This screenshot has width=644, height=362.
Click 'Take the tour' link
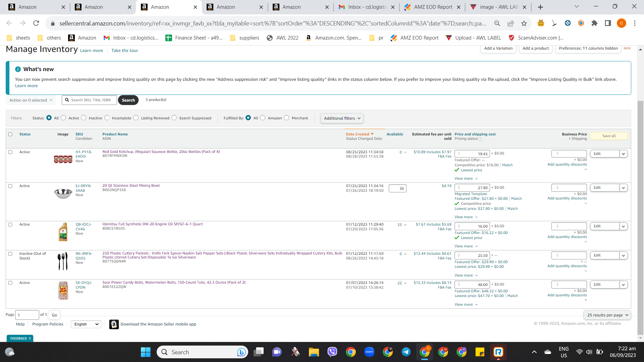tap(124, 51)
